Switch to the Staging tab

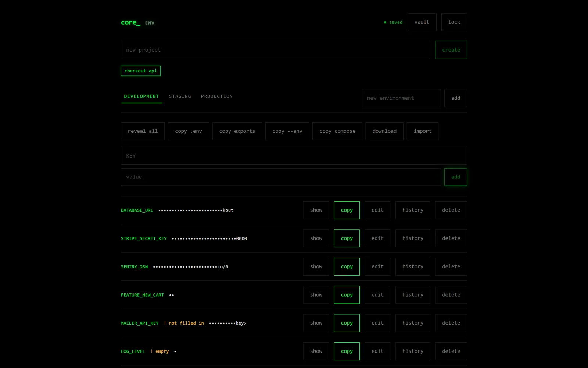pos(180,96)
